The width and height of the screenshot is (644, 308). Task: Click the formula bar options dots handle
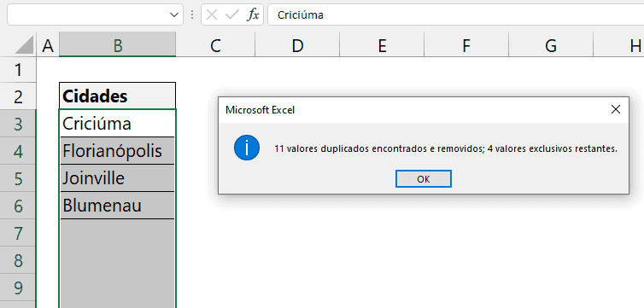(x=192, y=15)
